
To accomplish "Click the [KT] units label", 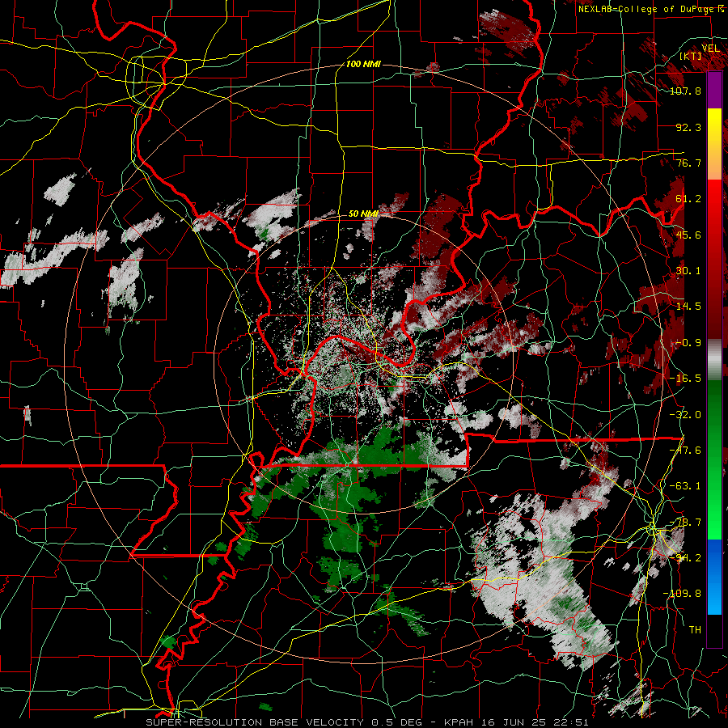I will (x=691, y=57).
